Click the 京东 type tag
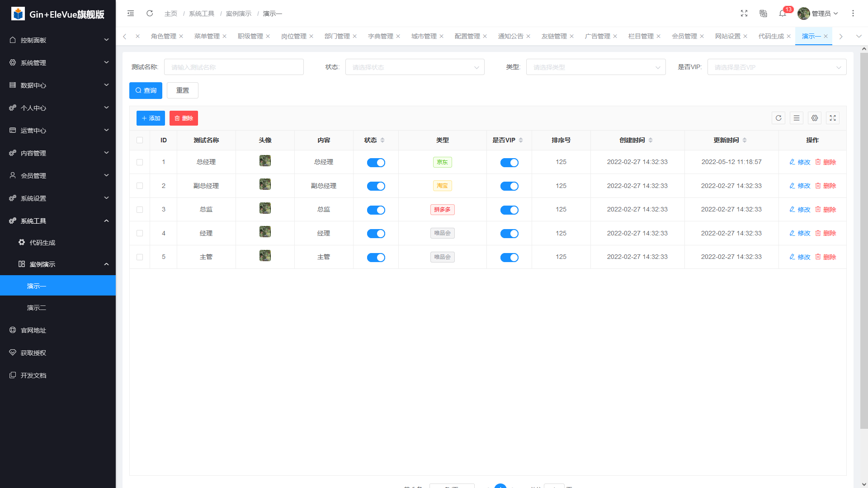This screenshot has height=488, width=868. (x=442, y=162)
